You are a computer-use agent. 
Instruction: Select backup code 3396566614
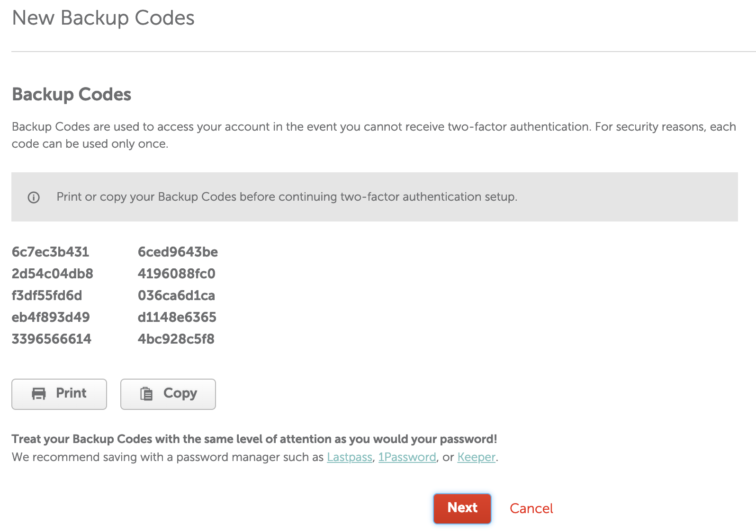(x=52, y=339)
